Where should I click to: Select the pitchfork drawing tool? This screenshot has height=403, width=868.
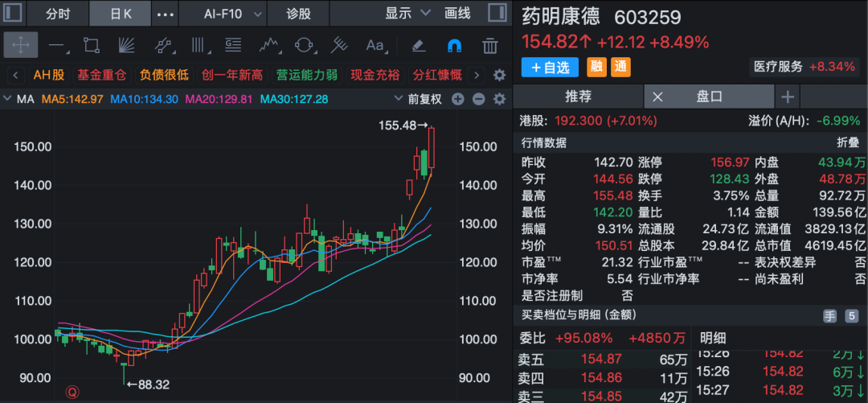pos(339,45)
